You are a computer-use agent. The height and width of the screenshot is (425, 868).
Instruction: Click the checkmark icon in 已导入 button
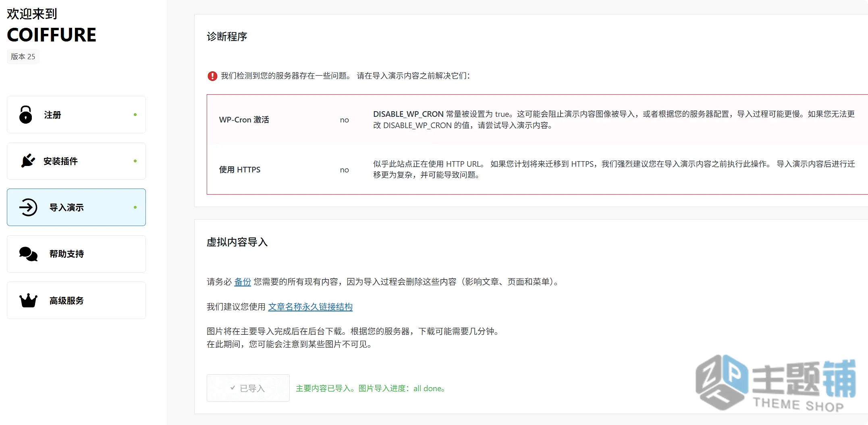point(233,388)
